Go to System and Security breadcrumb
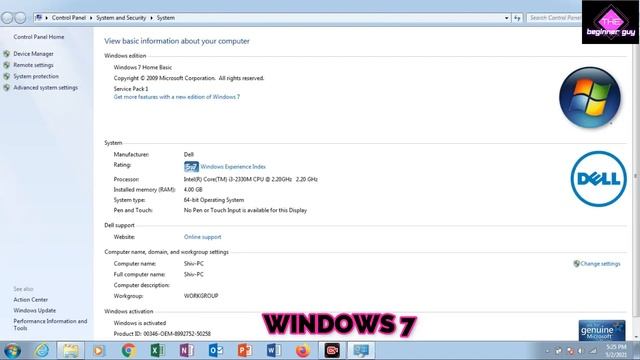The image size is (640, 360). pos(121,18)
